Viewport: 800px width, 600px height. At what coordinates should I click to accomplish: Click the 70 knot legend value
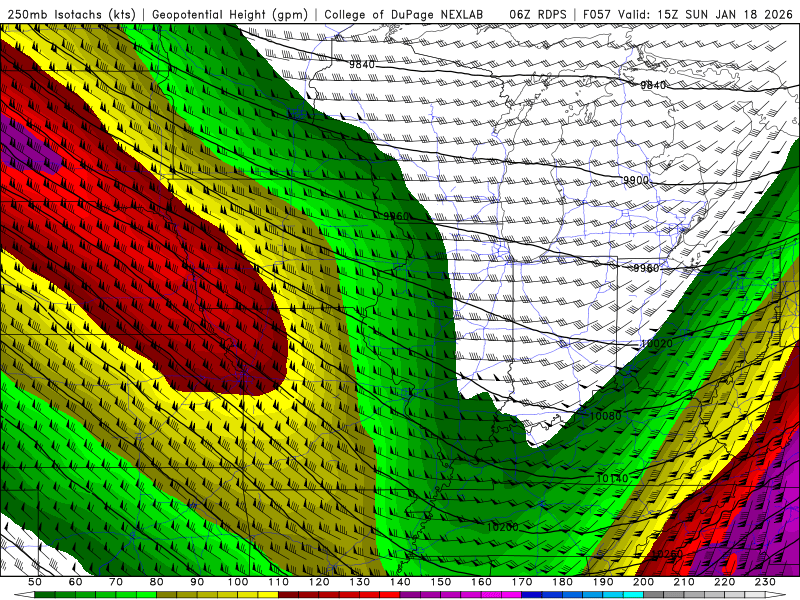click(116, 582)
